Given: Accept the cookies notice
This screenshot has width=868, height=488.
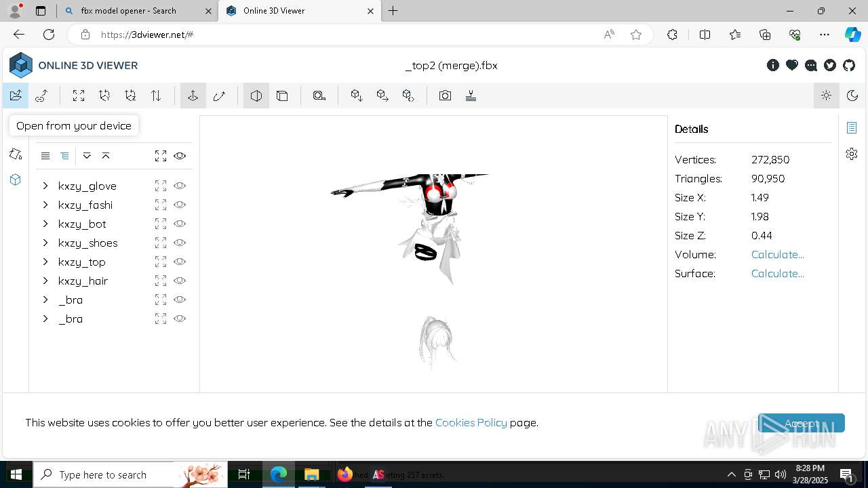Looking at the screenshot, I should click(802, 423).
